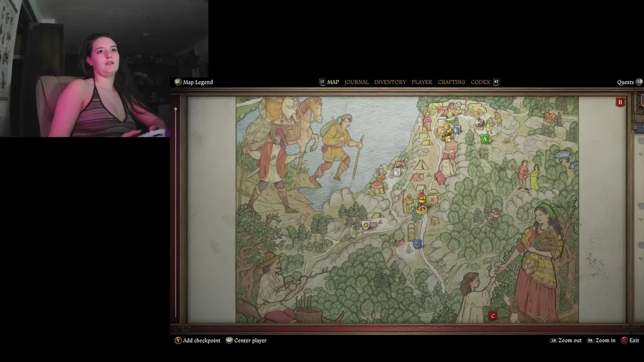Go to the Crafting tab
The image size is (644, 362).
pyautogui.click(x=451, y=82)
